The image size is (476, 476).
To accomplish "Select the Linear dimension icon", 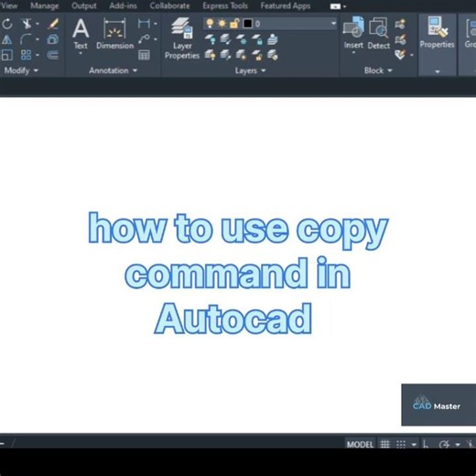I will pyautogui.click(x=144, y=23).
